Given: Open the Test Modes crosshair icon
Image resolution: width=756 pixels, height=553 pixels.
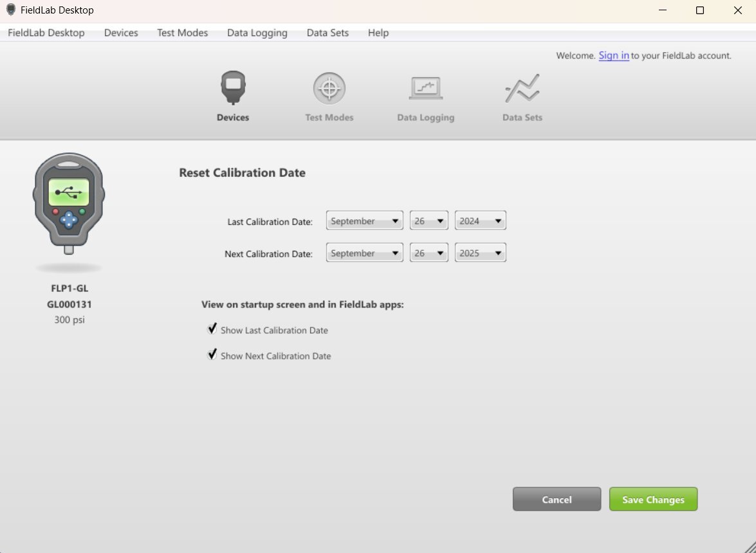Looking at the screenshot, I should tap(329, 88).
